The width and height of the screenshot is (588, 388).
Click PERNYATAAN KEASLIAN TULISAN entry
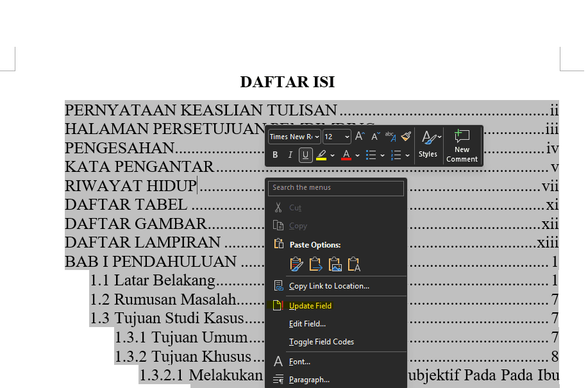[201, 110]
